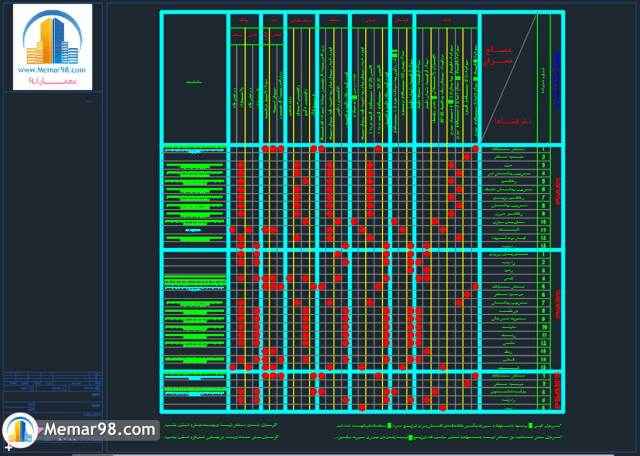Click the Memar98.com watermark text at the bottom
Viewport: 640px width, 456px height.
point(100,430)
